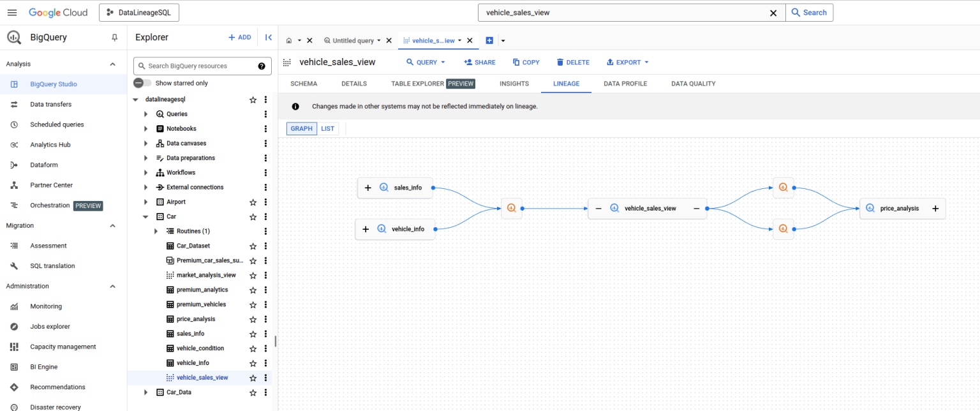The image size is (980, 411).
Task: Expand the sales_info node in the lineage graph
Action: 368,188
